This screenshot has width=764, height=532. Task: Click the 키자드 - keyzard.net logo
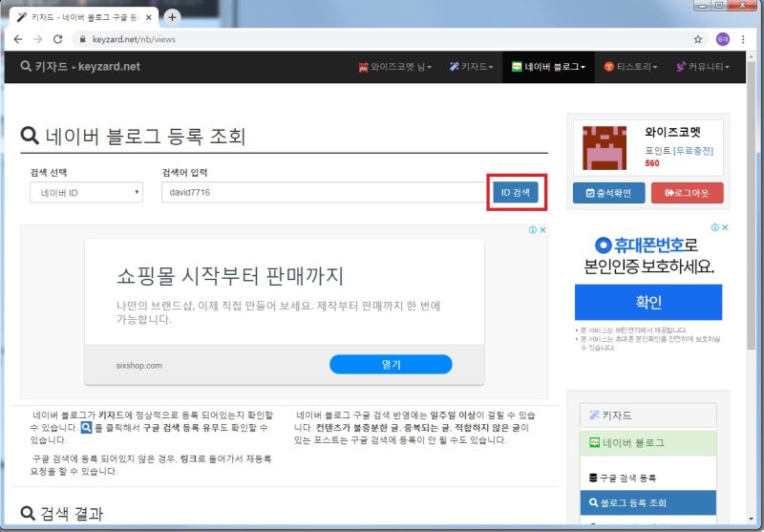point(80,66)
